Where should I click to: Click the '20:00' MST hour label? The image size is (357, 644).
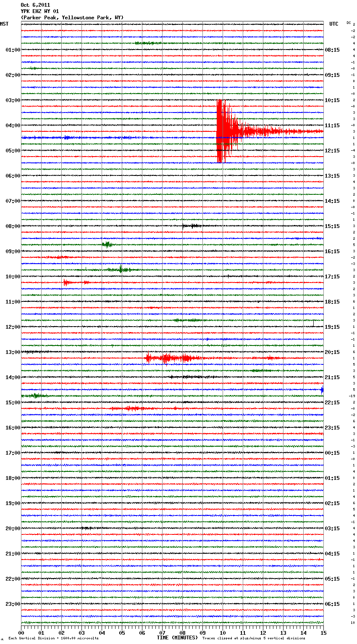coord(13,529)
